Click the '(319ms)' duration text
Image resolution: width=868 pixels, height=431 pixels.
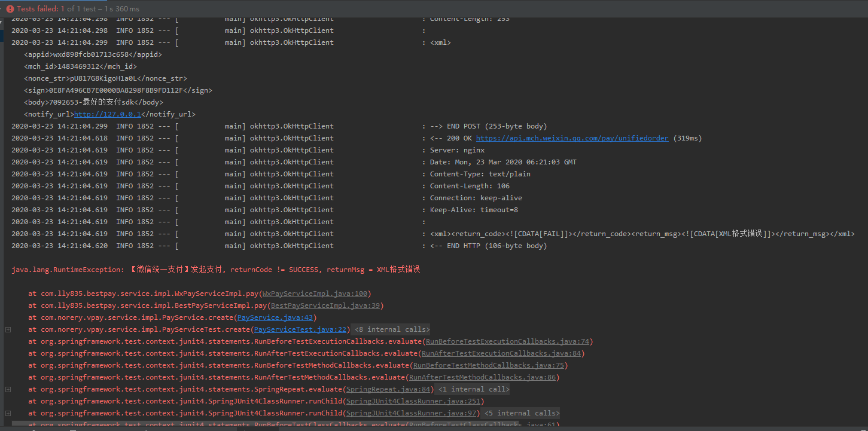[687, 138]
